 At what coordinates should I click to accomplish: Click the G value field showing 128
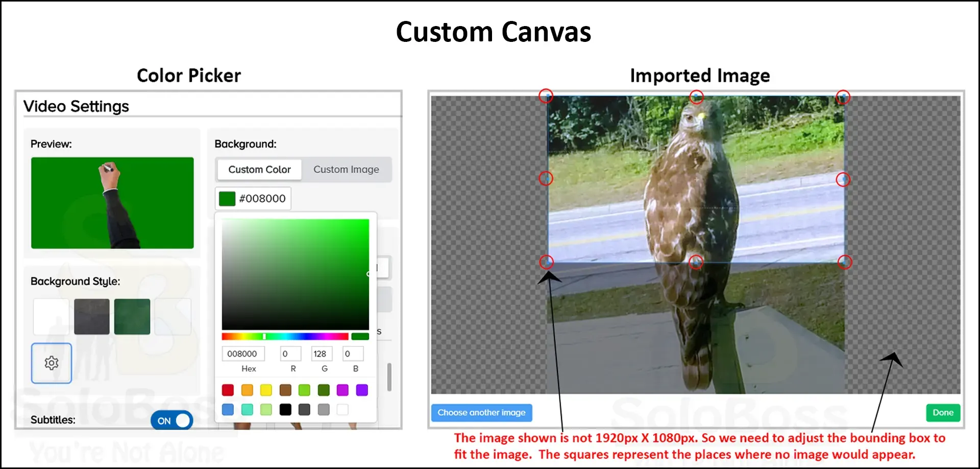click(322, 354)
